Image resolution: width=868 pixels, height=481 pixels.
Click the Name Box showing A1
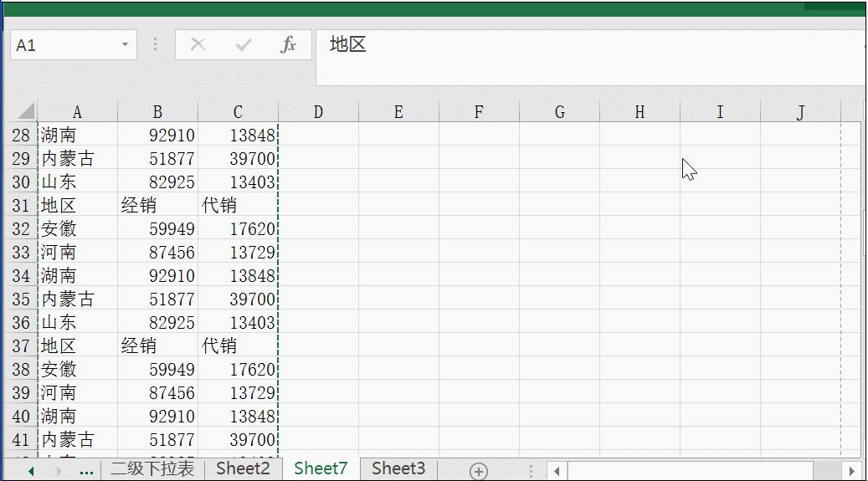point(63,45)
